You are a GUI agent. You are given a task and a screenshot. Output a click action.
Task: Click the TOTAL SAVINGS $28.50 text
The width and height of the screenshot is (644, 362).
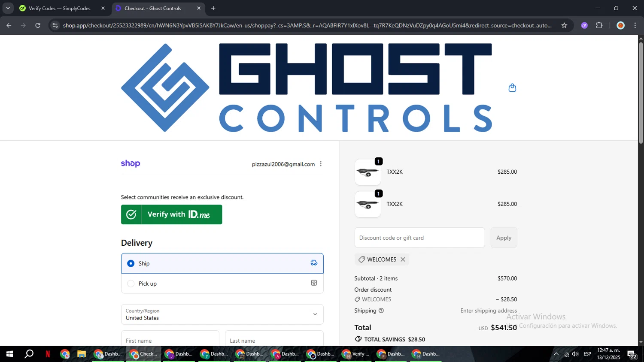[395, 339]
